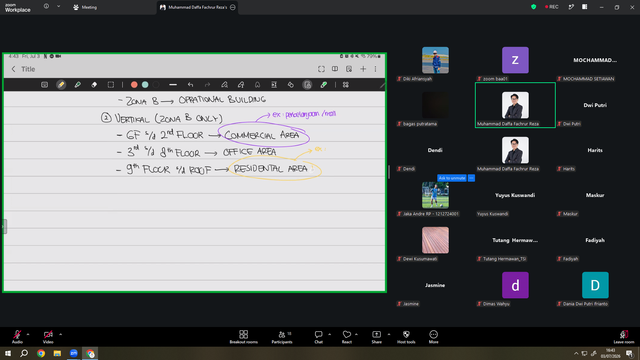Viewport: 640px width, 360px height.
Task: Expand chat options arrow beside Chat
Action: (x=329, y=334)
